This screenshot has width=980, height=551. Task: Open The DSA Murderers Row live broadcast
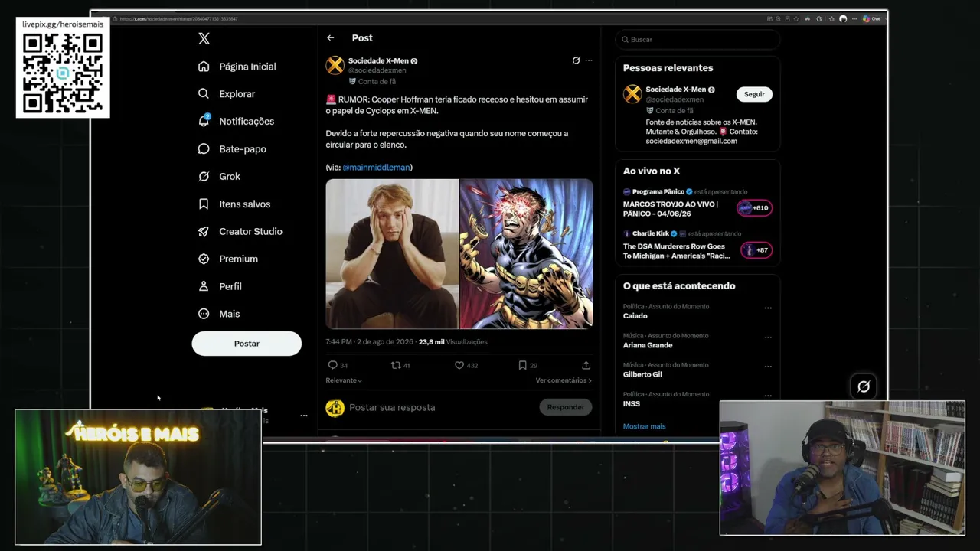tap(677, 251)
